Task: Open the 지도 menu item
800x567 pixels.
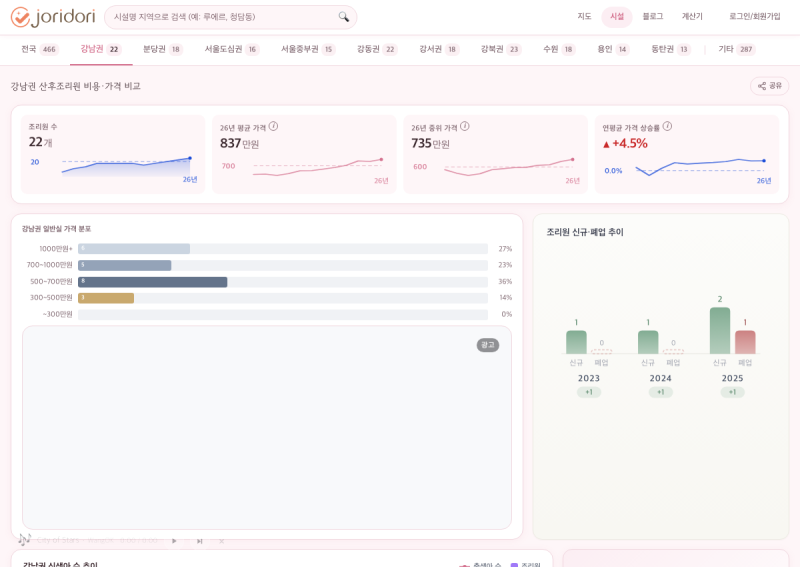Action: [x=584, y=16]
